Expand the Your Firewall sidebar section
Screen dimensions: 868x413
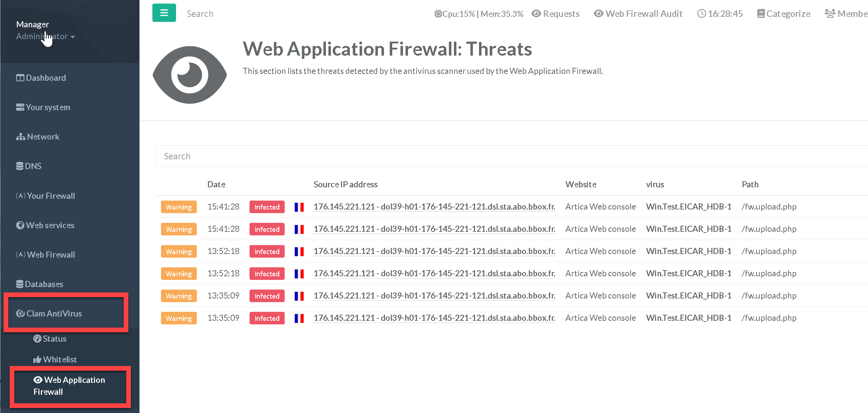click(51, 196)
